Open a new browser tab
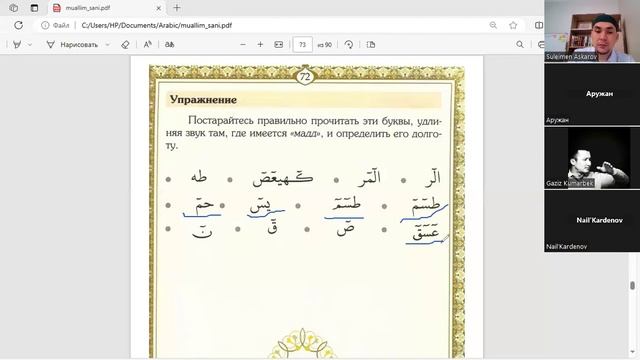Image resolution: width=640 pixels, height=360 pixels. [177, 8]
